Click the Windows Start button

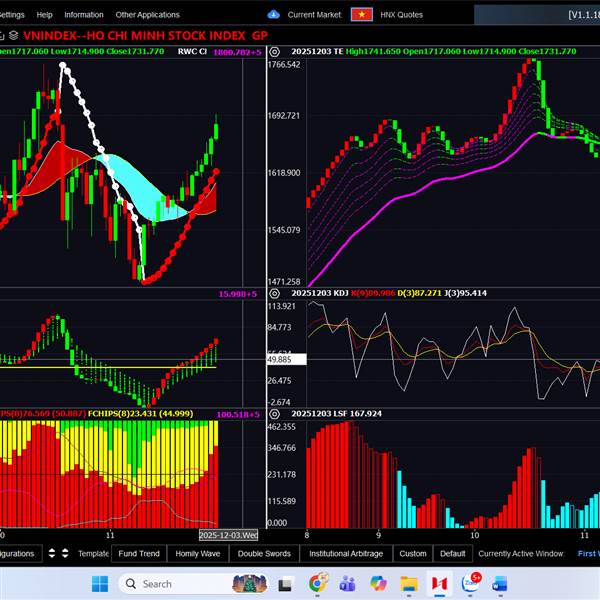point(100,583)
